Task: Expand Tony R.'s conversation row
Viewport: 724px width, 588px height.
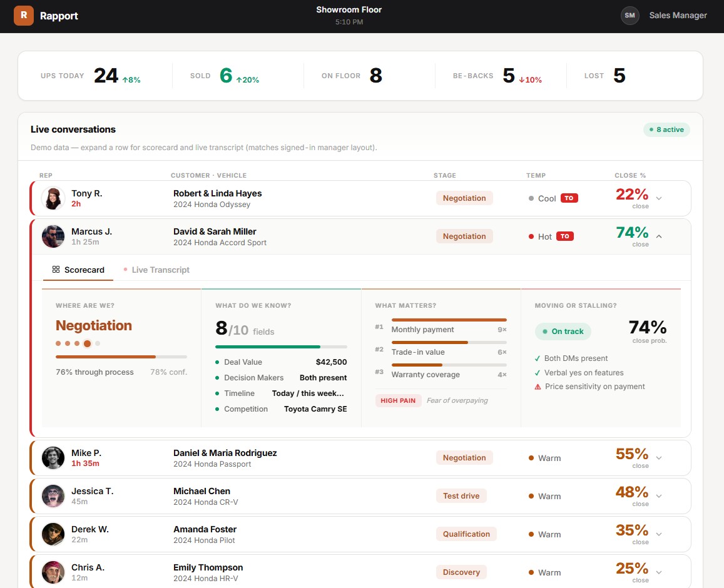Action: (x=658, y=198)
